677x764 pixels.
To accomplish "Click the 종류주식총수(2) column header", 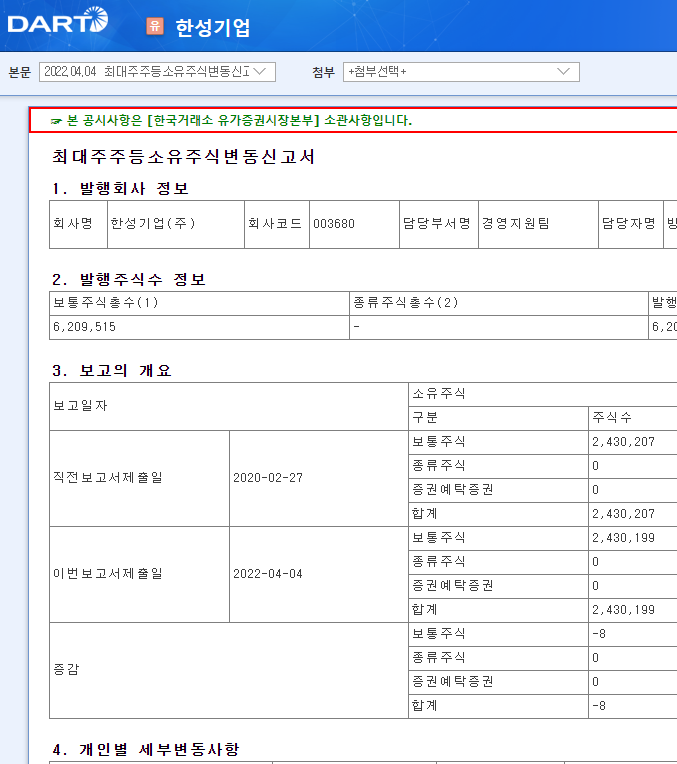I will (x=499, y=303).
